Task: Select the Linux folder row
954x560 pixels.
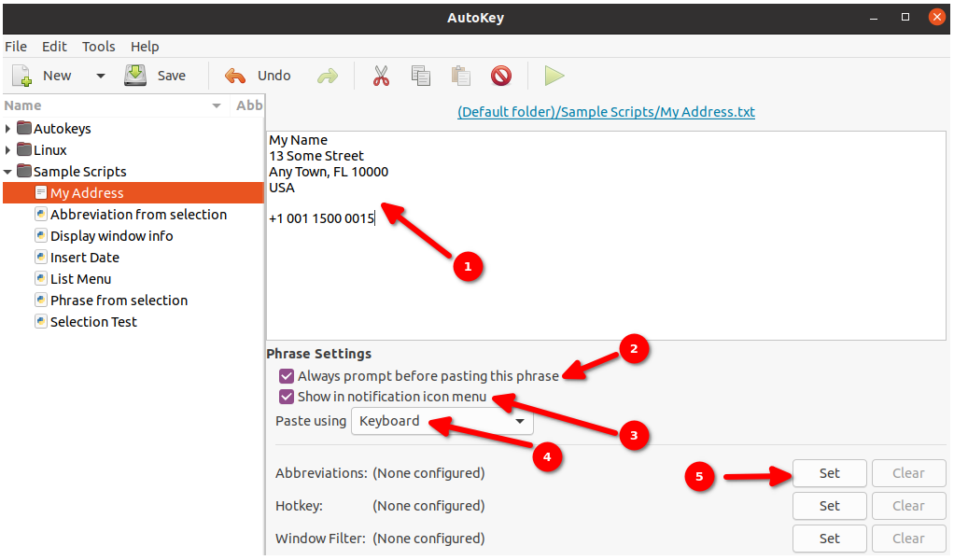Action: 133,149
